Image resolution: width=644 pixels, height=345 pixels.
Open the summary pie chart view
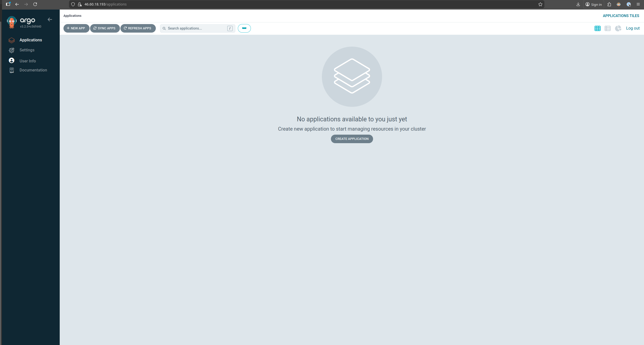(x=618, y=28)
